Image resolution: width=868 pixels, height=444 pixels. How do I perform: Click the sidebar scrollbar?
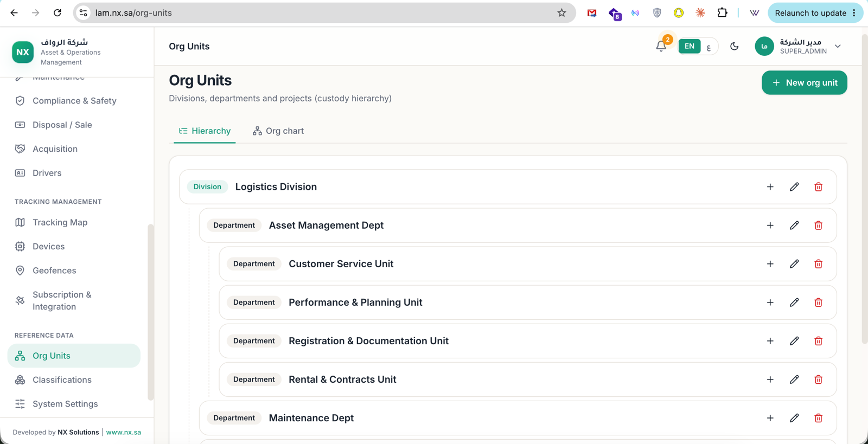coord(150,312)
